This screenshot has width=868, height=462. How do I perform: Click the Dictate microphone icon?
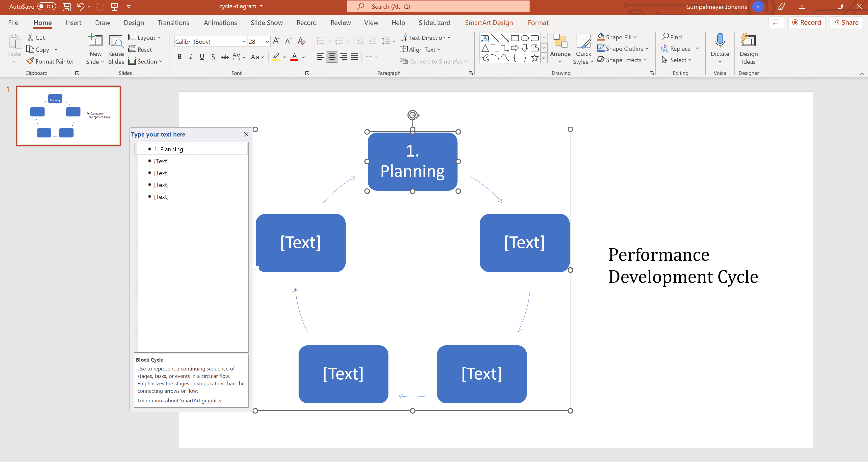pyautogui.click(x=720, y=40)
